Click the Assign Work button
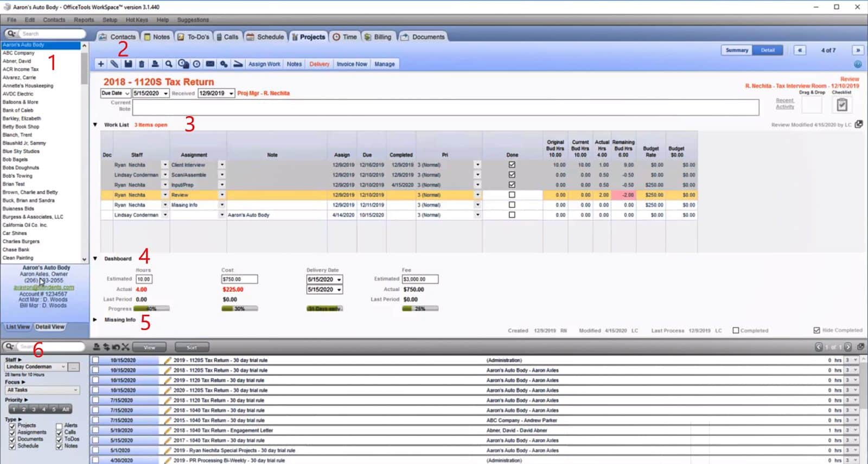This screenshot has width=868, height=464. tap(264, 64)
